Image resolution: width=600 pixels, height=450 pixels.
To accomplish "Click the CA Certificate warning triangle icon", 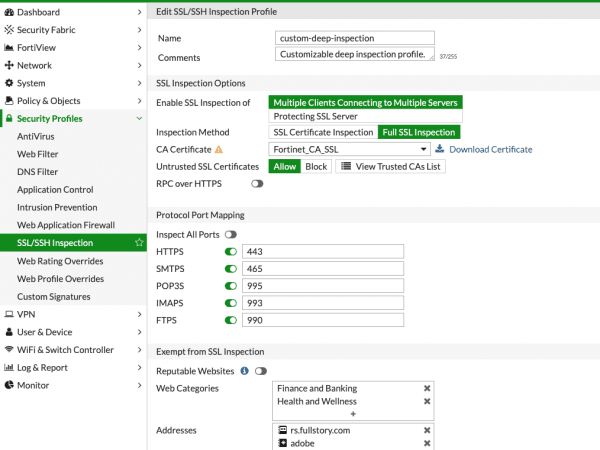I will [219, 150].
